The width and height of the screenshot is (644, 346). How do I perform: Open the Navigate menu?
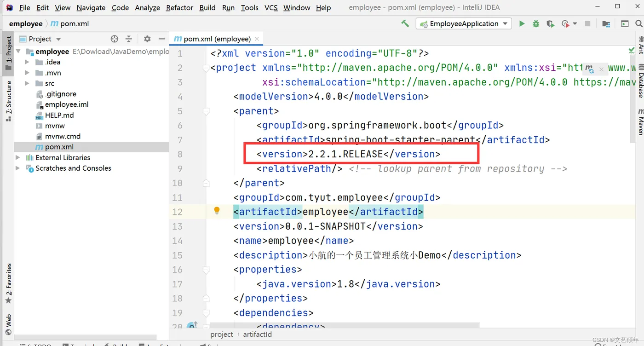coord(91,7)
